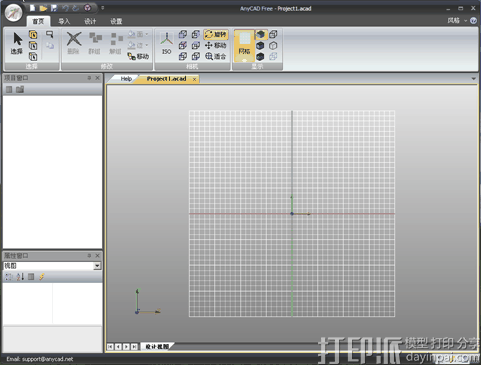Image resolution: width=481 pixels, height=365 pixels.
Task: Create a new document from quick access bar
Action: coord(32,8)
